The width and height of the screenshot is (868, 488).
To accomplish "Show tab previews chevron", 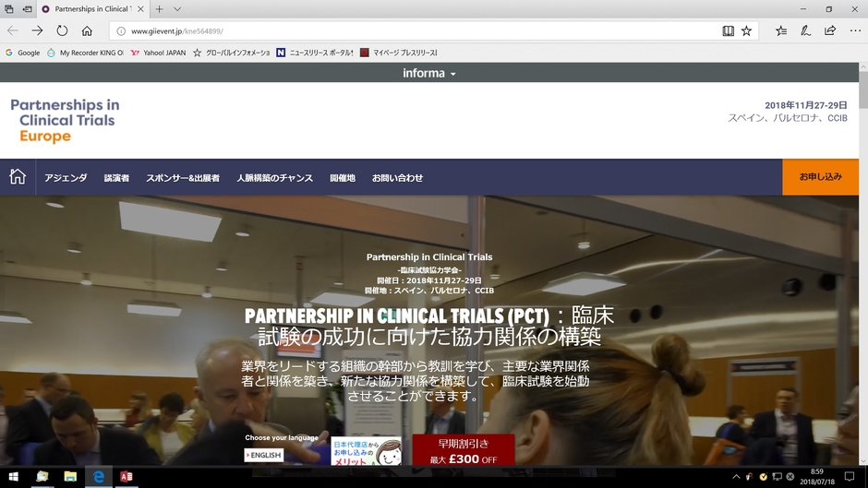I will click(x=177, y=9).
